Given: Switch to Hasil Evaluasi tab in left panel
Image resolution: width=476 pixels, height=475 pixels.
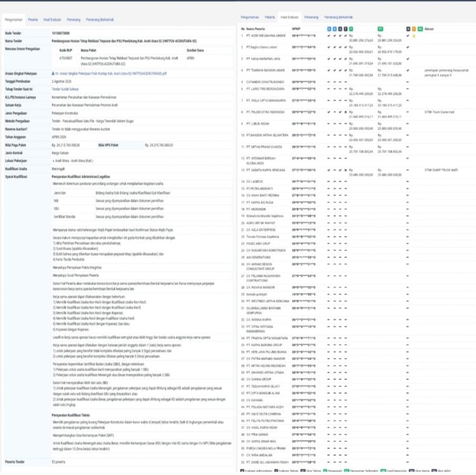Looking at the screenshot, I should tap(52, 20).
